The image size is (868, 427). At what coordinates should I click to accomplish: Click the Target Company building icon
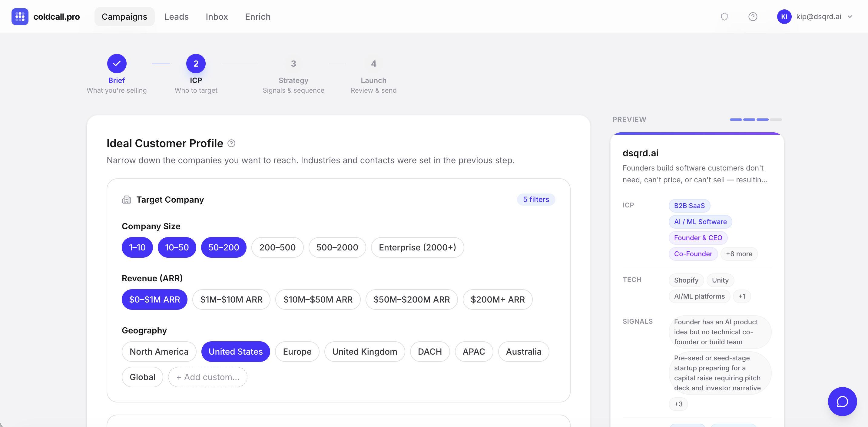pyautogui.click(x=126, y=200)
